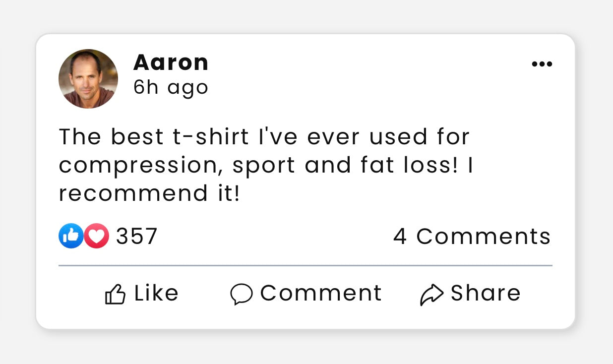
Task: Click the red heart reaction icon
Action: tap(96, 236)
